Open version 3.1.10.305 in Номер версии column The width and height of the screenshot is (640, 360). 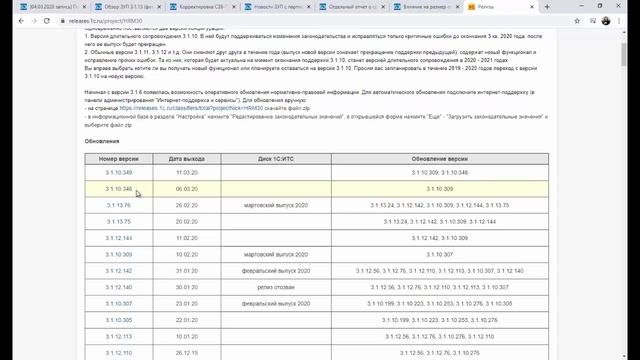(x=119, y=320)
